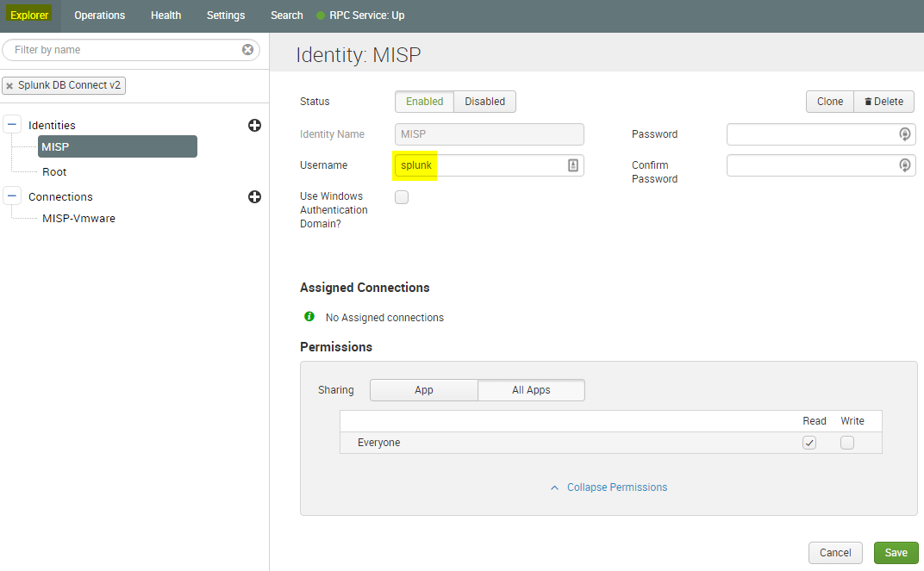Go to the Health tab
The width and height of the screenshot is (924, 571).
[x=165, y=16]
